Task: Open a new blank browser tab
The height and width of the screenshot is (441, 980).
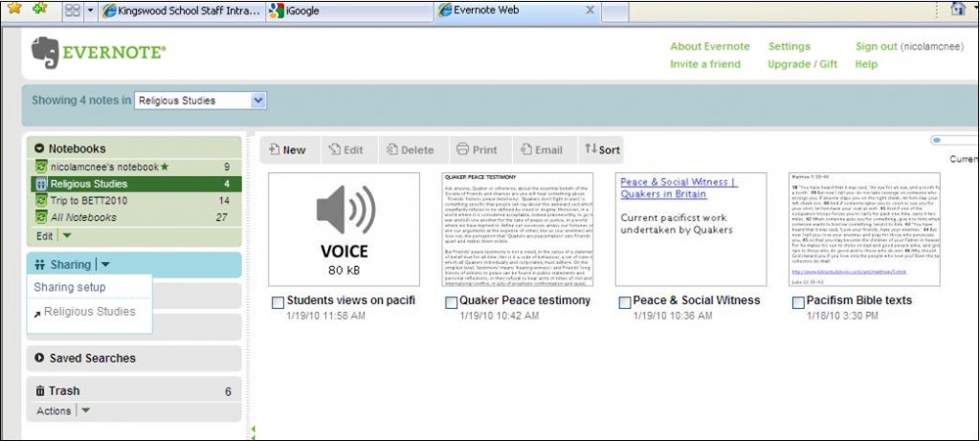Action: coord(614,11)
